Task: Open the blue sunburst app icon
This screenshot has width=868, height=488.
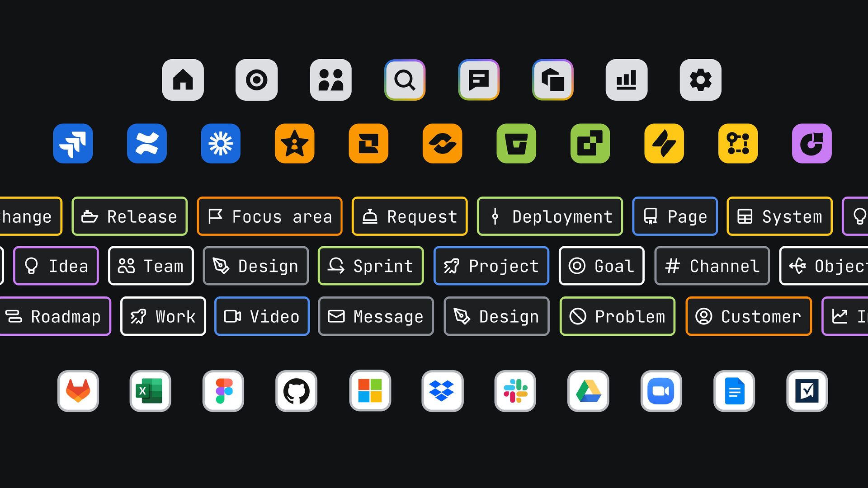Action: (221, 144)
